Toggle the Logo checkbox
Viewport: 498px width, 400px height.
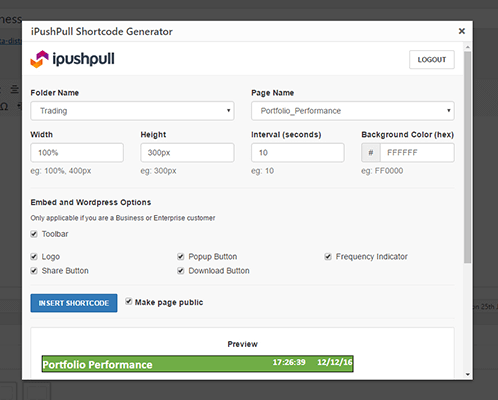tap(34, 256)
